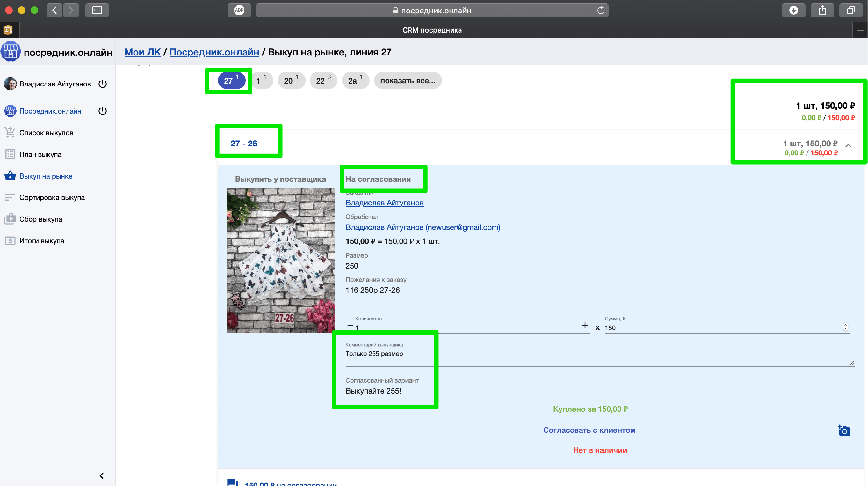
Task: Open Список выкупов cart icon item
Action: click(x=10, y=133)
